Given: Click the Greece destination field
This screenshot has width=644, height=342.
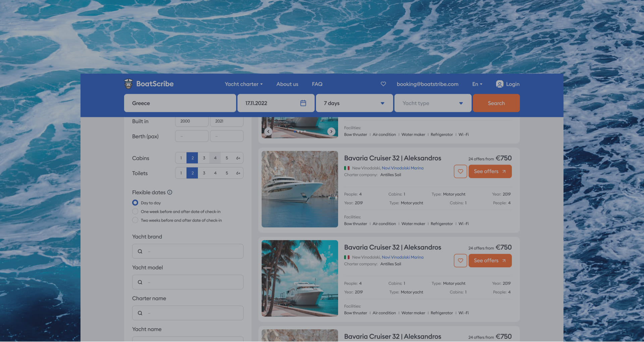Looking at the screenshot, I should pos(180,103).
